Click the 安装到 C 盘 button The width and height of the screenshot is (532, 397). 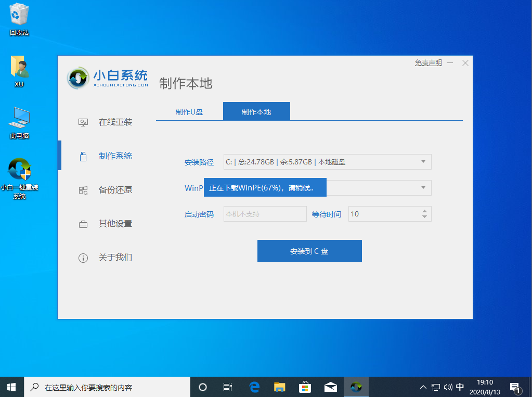point(309,251)
